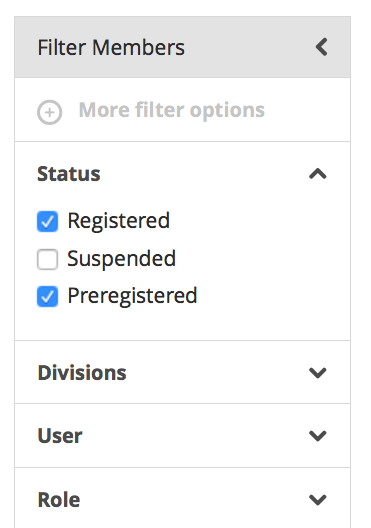
Task: Uncheck the Preregistered checkbox
Action: (x=47, y=296)
